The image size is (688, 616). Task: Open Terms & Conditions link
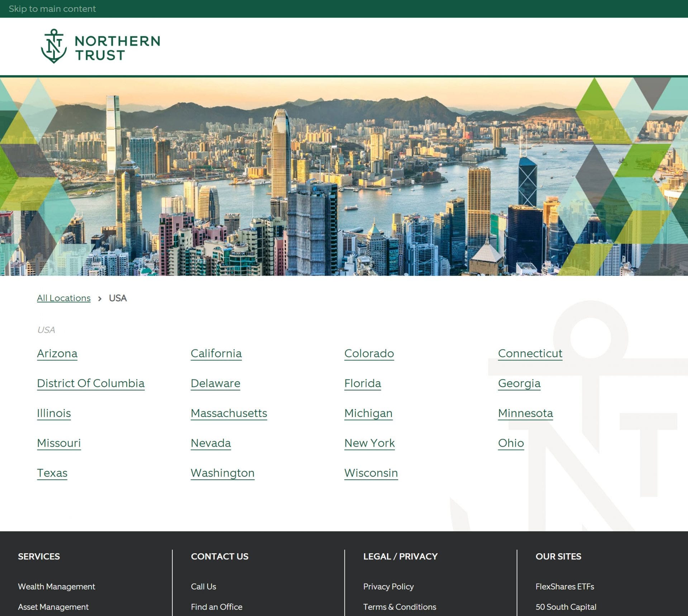400,607
